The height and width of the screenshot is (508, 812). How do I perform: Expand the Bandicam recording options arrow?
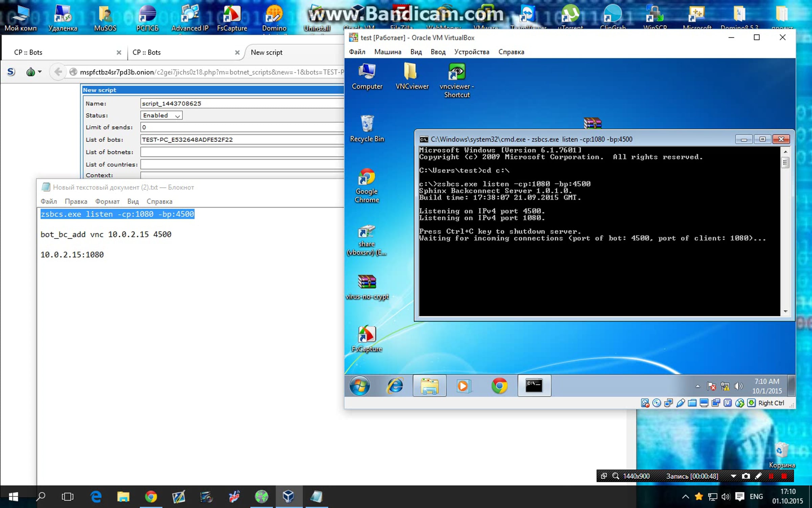733,476
